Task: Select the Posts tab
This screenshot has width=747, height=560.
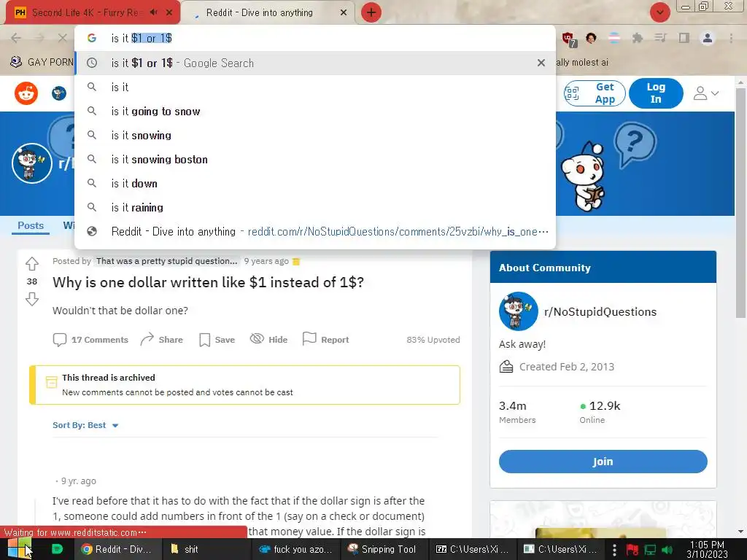Action: pos(31,226)
